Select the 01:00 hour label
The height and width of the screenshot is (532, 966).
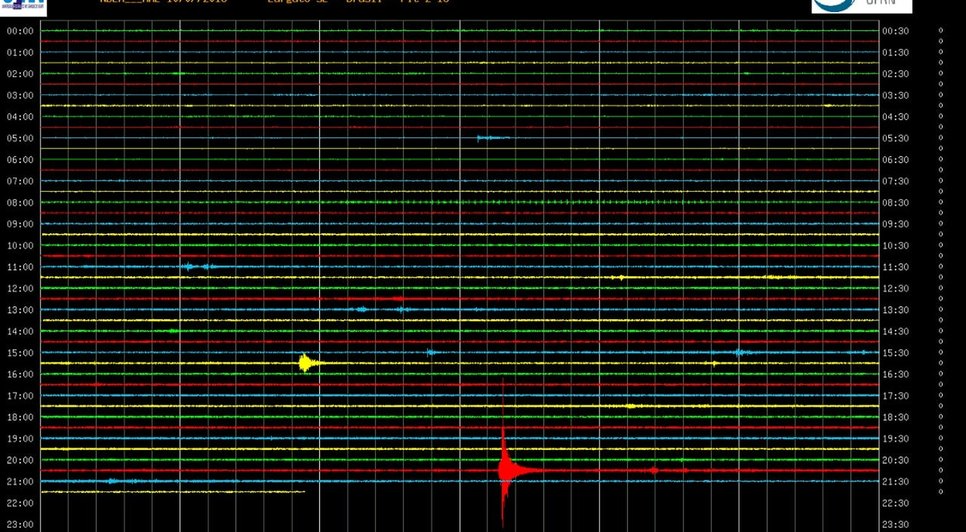point(20,52)
